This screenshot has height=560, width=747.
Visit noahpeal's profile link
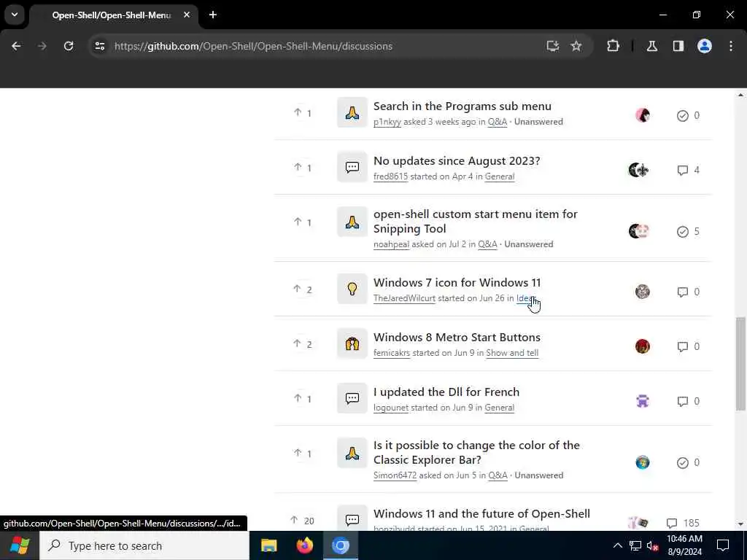click(391, 244)
